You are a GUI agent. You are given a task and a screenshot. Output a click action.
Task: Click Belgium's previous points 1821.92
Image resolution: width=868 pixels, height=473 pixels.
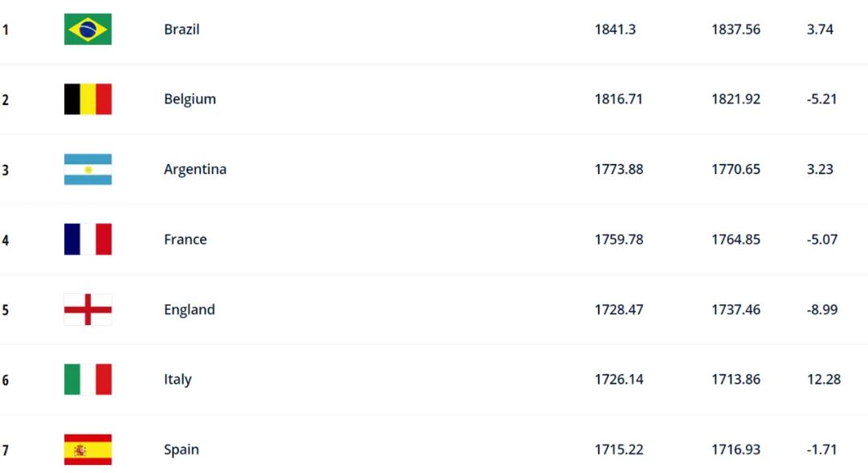click(735, 99)
